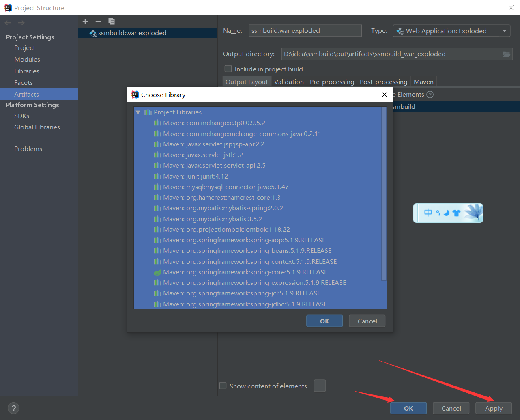The image size is (520, 420).
Task: Click the junit library icon
Action: click(x=157, y=176)
